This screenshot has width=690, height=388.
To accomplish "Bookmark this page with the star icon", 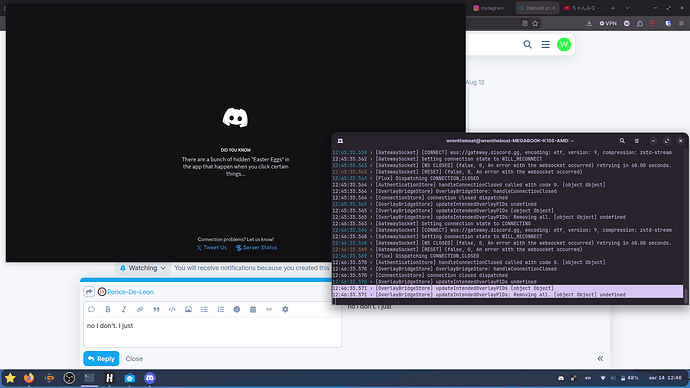I will [x=535, y=23].
